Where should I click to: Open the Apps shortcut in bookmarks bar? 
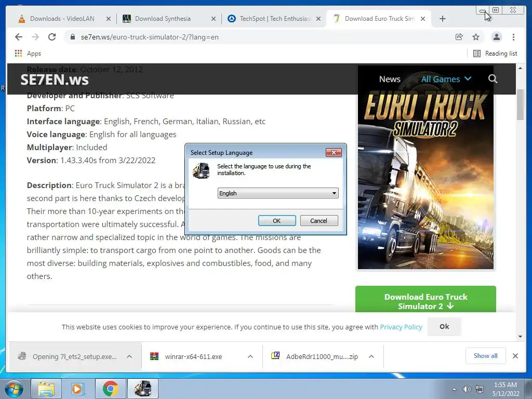[28, 54]
